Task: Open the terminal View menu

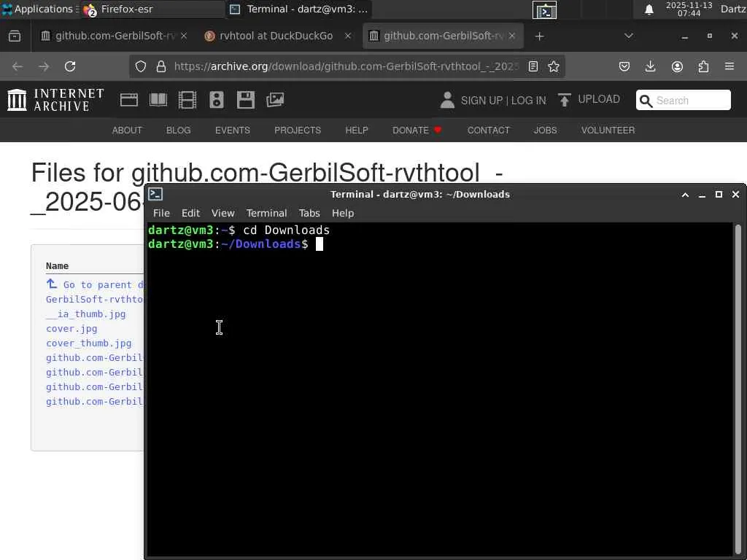Action: [223, 213]
